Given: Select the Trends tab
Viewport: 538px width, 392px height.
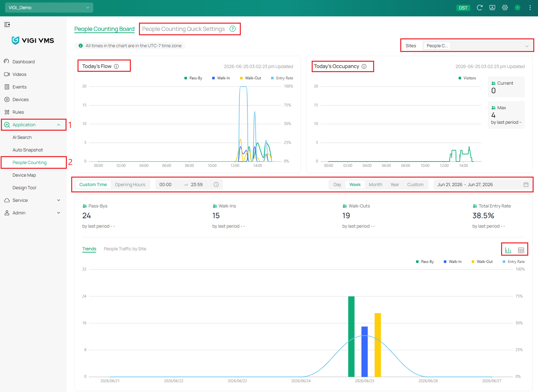Looking at the screenshot, I should point(89,249).
